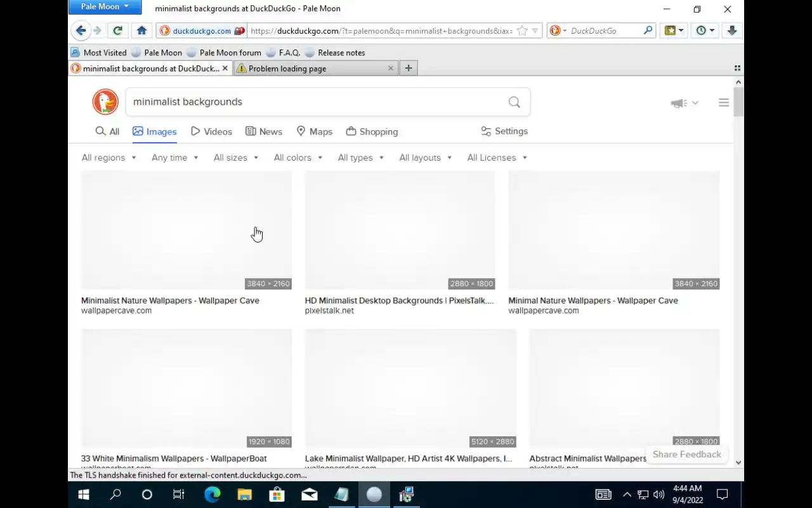Open HD Minimalist Desktop Backgrounds thumbnail
The width and height of the screenshot is (812, 508).
pos(400,230)
